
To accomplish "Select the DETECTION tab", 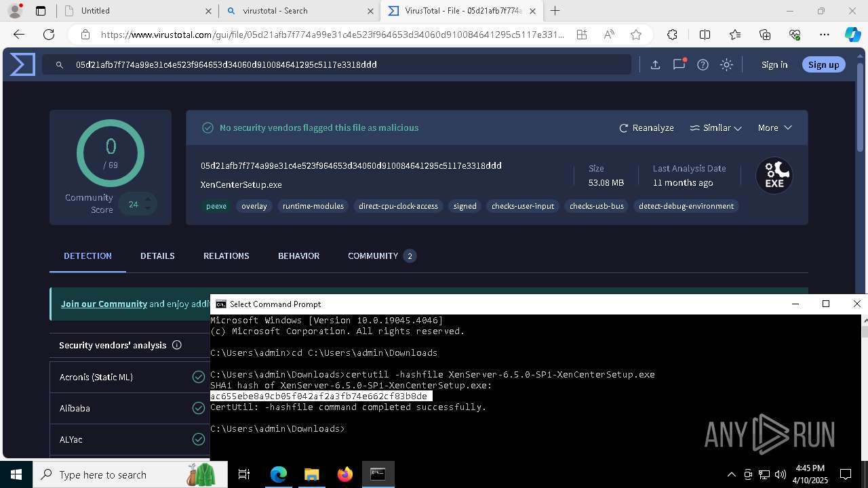I will click(87, 256).
